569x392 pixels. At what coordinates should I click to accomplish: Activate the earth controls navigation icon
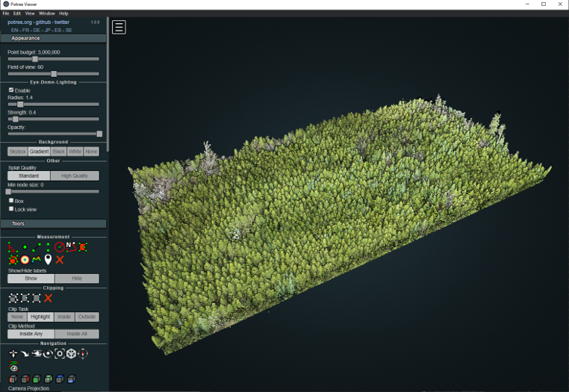click(x=13, y=353)
